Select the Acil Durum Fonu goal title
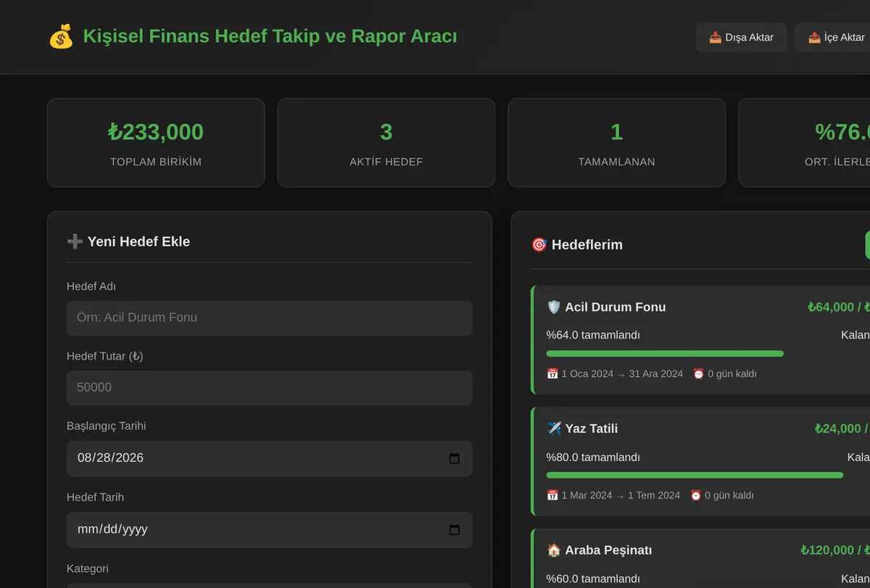 (616, 307)
